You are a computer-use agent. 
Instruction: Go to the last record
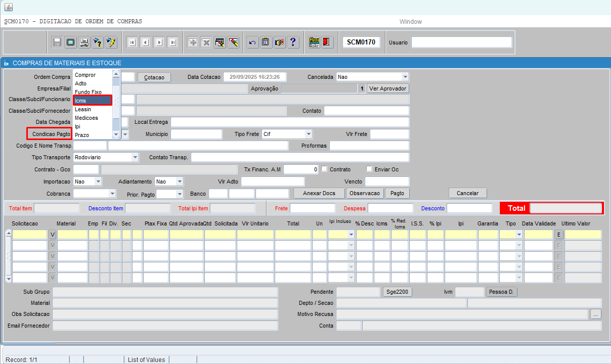pos(172,42)
